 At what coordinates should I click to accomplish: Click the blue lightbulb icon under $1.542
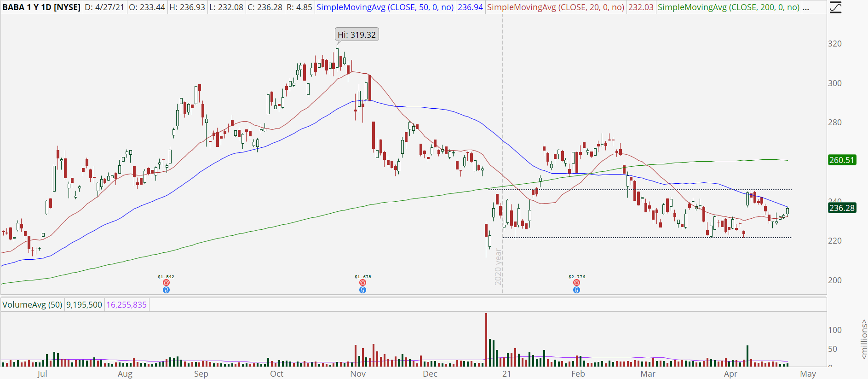166,290
